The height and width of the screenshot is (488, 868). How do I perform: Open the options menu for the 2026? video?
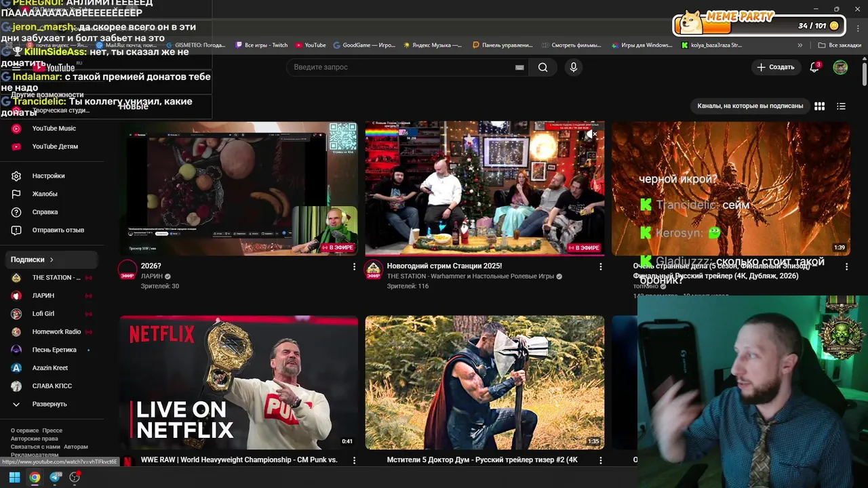354,267
